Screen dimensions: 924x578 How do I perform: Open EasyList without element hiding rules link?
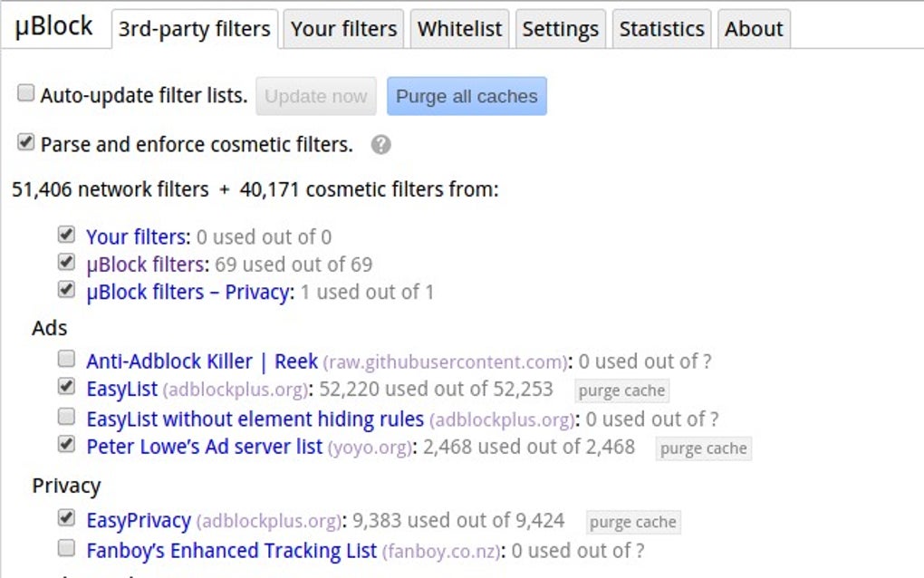tap(255, 419)
